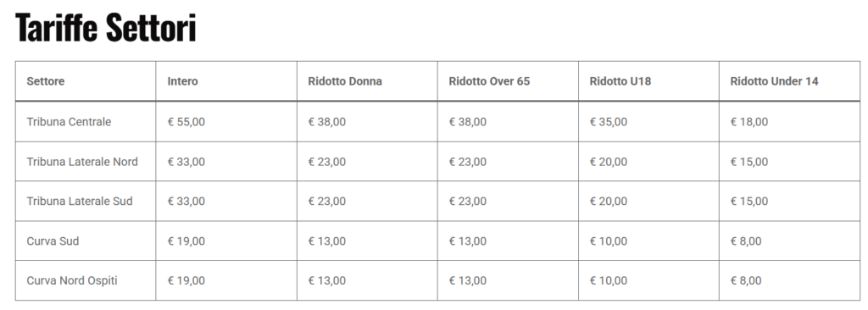Image resolution: width=868 pixels, height=310 pixels.
Task: Select Curva Sud € 19,00 Intero price
Action: 186,241
